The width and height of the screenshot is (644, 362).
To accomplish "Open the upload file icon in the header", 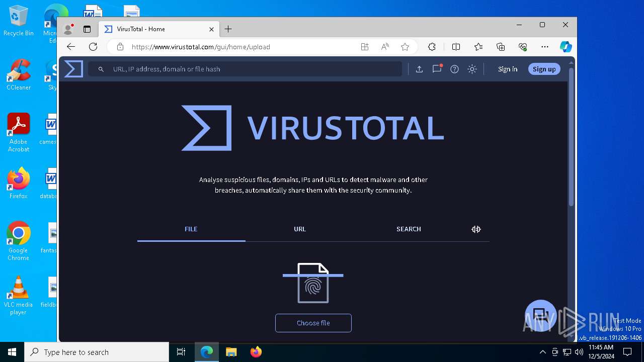I will coord(419,69).
